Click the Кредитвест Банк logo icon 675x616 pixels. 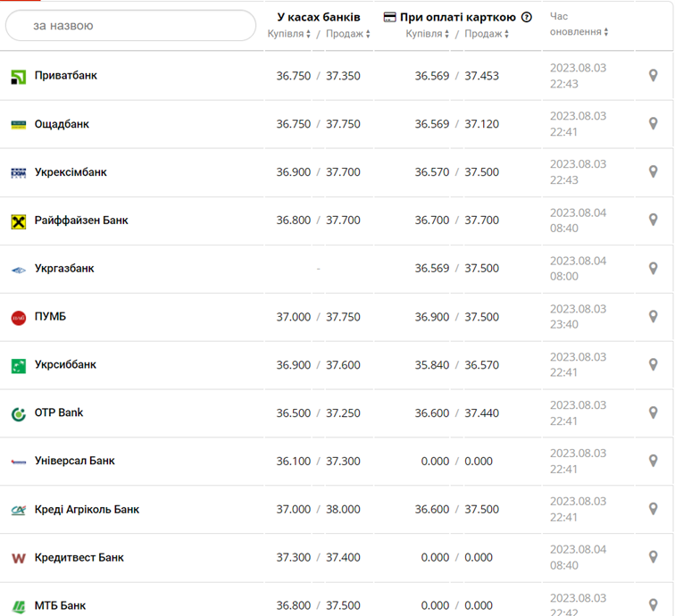(x=19, y=558)
